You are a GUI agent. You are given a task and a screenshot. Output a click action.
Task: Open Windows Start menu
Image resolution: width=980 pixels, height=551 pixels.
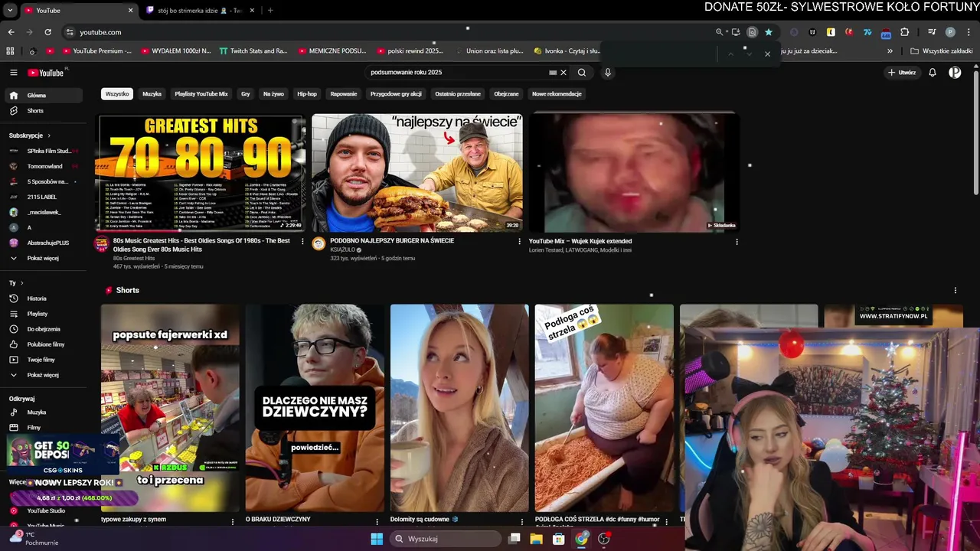pos(377,539)
